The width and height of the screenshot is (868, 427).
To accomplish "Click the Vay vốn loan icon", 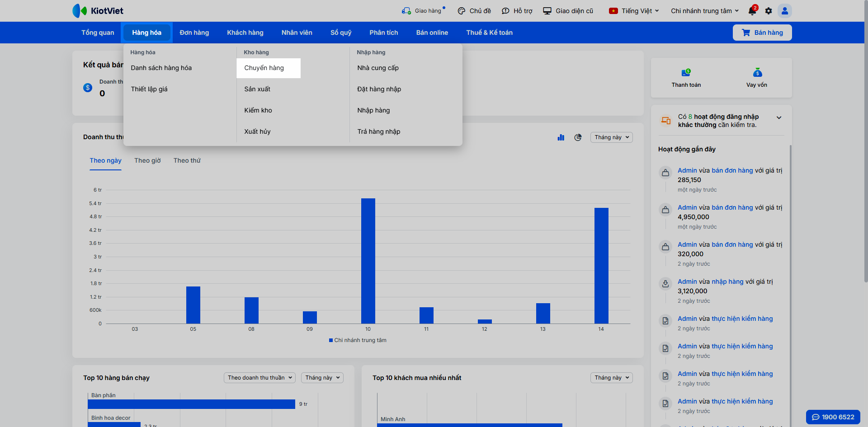I will pyautogui.click(x=757, y=73).
